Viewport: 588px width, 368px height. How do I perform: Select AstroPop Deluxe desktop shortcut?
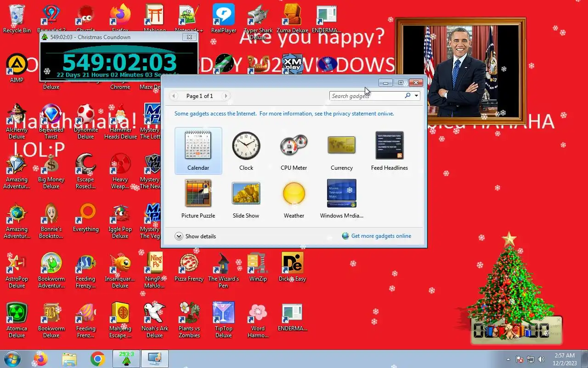point(17,270)
